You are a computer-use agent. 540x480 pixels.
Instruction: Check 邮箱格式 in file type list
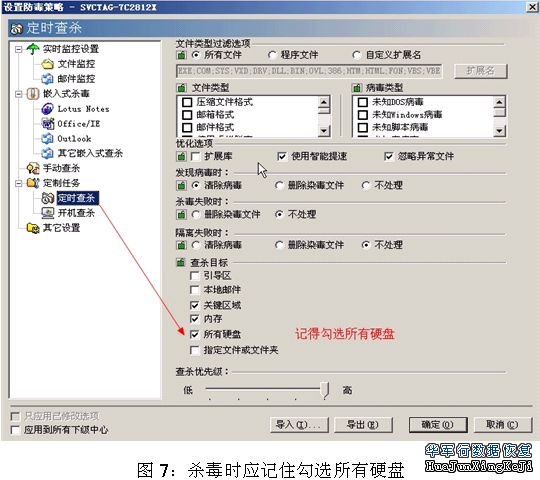pos(187,115)
